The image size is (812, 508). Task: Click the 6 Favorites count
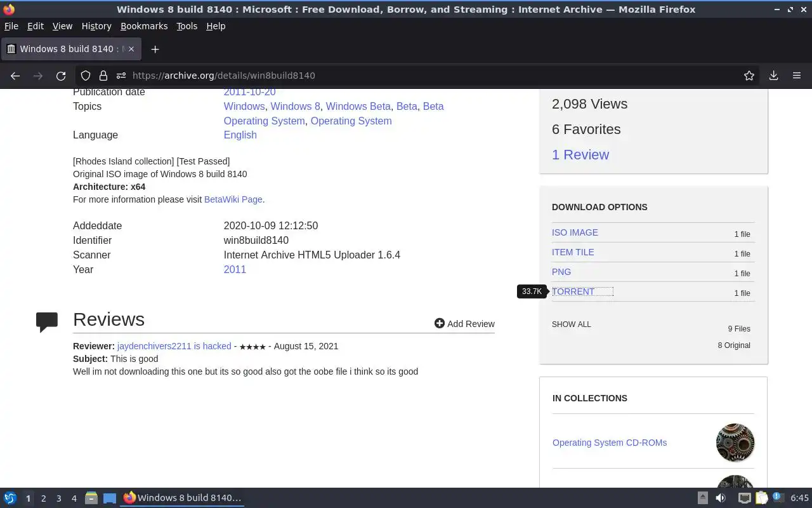pyautogui.click(x=586, y=129)
